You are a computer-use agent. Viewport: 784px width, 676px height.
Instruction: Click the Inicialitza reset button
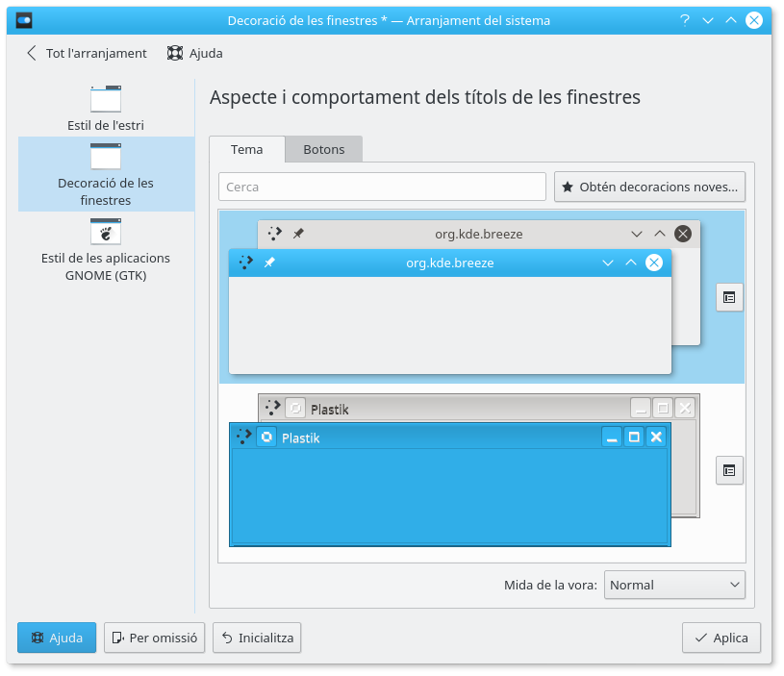[x=258, y=638]
